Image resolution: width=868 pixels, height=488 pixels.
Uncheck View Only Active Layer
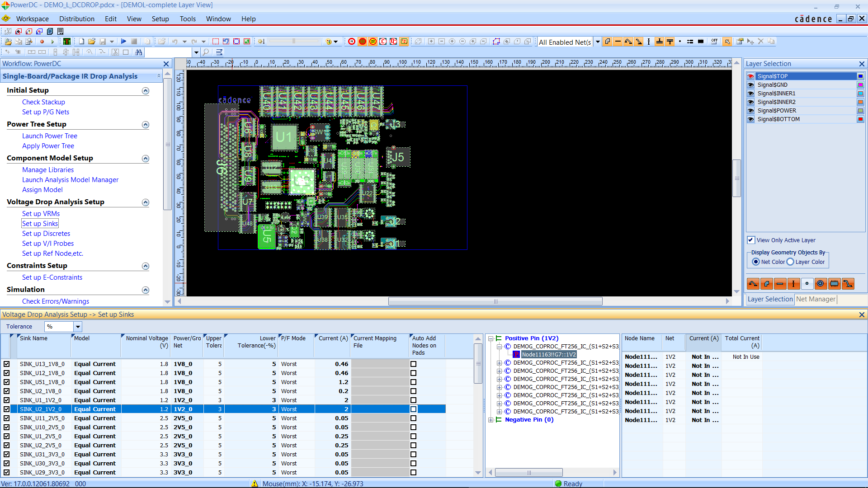pos(751,240)
